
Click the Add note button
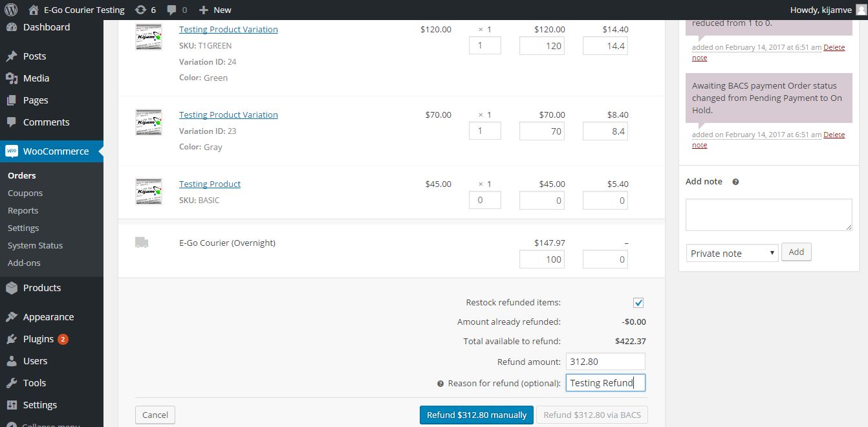pos(796,252)
